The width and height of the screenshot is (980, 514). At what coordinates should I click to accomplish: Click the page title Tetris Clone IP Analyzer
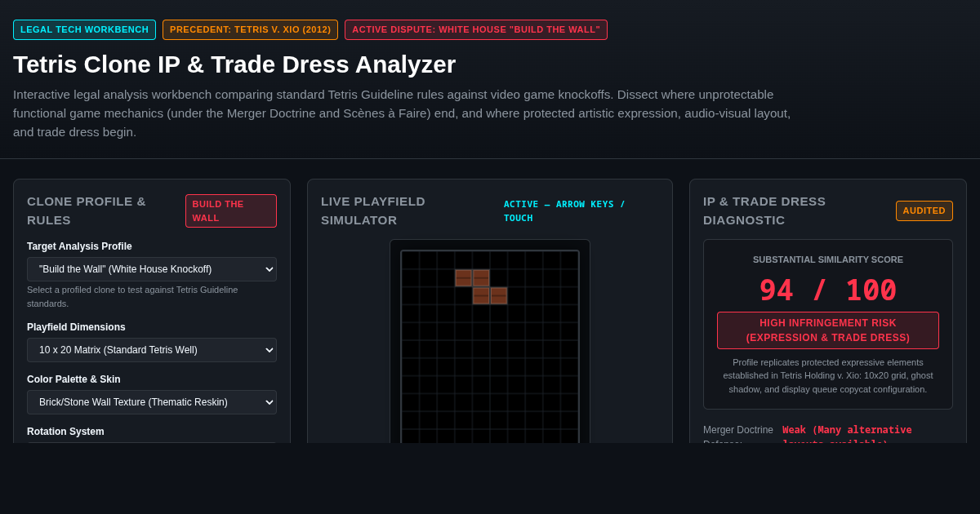point(234,64)
